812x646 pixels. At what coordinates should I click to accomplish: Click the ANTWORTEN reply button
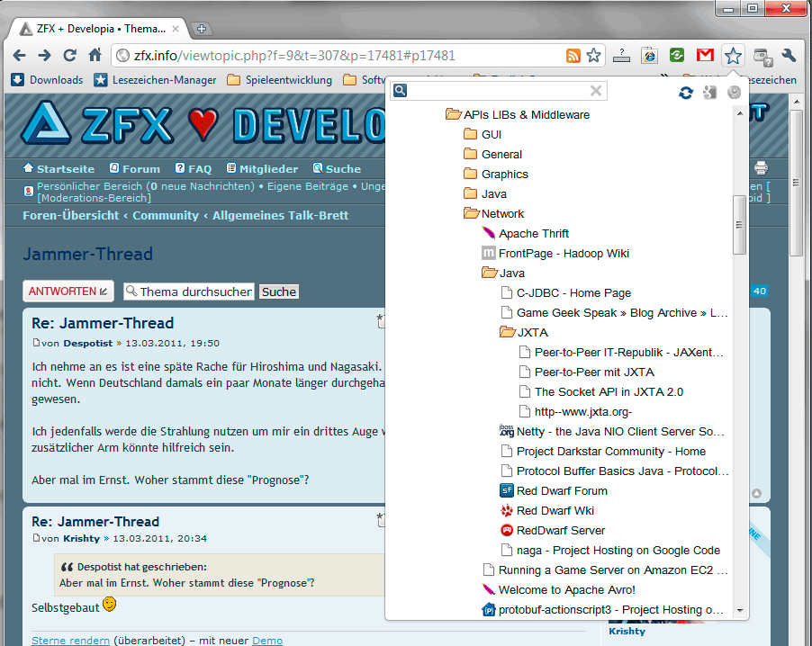(x=68, y=292)
